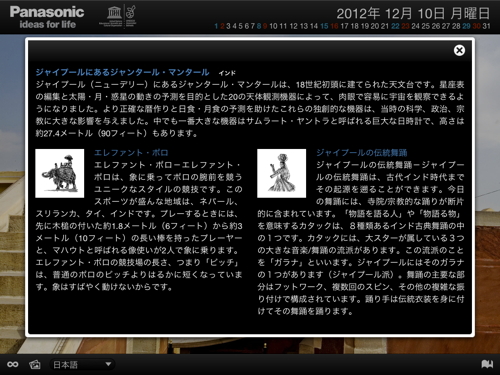Select day 5 in the calendar strip
Image resolution: width=500 pixels, height=375 pixels.
(x=241, y=26)
